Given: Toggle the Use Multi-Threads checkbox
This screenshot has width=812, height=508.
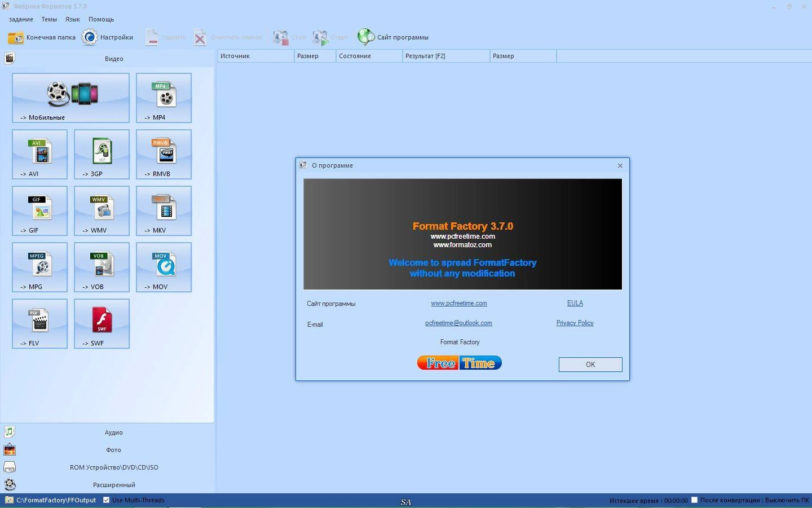Looking at the screenshot, I should pyautogui.click(x=106, y=500).
